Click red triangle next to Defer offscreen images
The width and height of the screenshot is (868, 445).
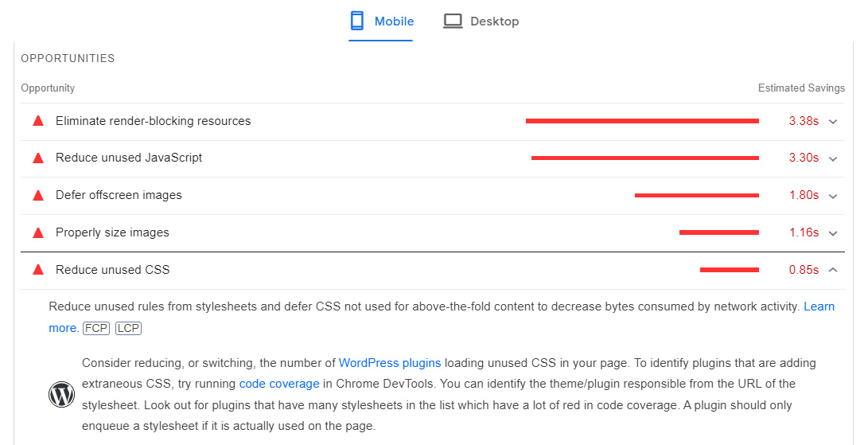(37, 195)
